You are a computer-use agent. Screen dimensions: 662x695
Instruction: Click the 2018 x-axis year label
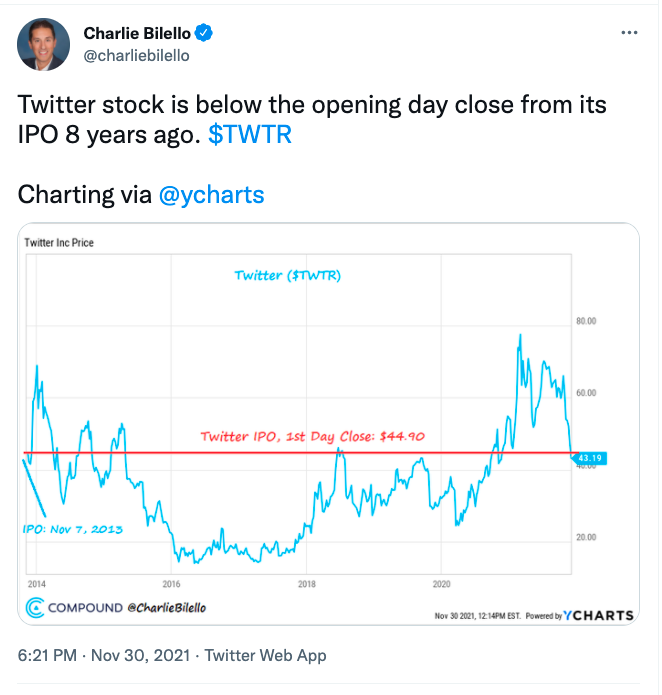click(x=306, y=582)
